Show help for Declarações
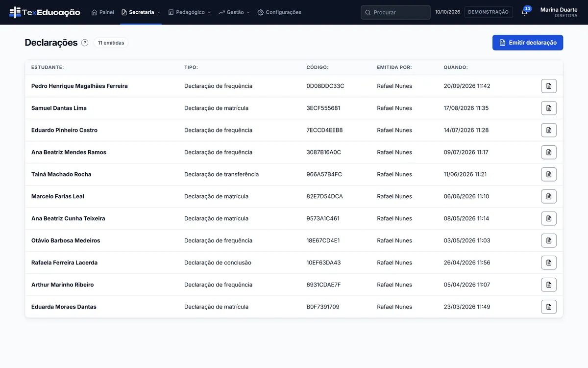The width and height of the screenshot is (588, 368). pyautogui.click(x=85, y=43)
